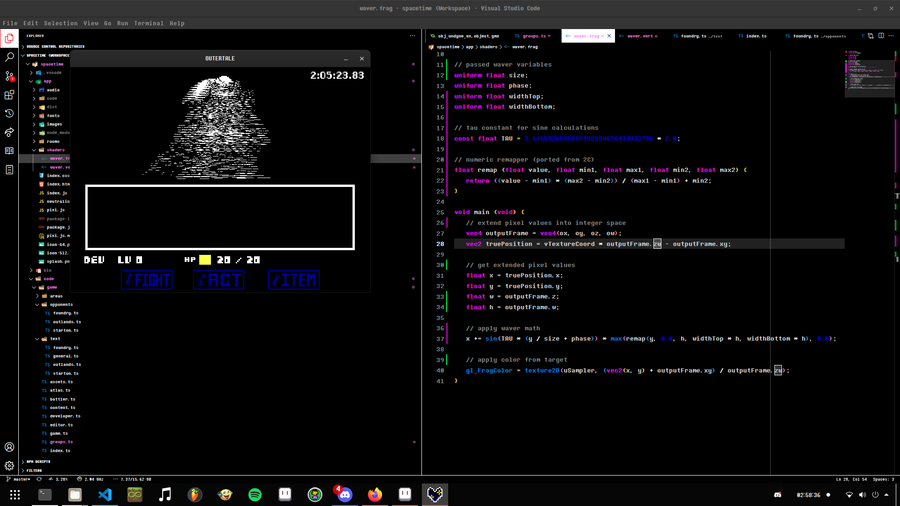Screen dimensions: 900x506
Task: Click the ITEM button in OUTERTALE window
Action: (294, 280)
